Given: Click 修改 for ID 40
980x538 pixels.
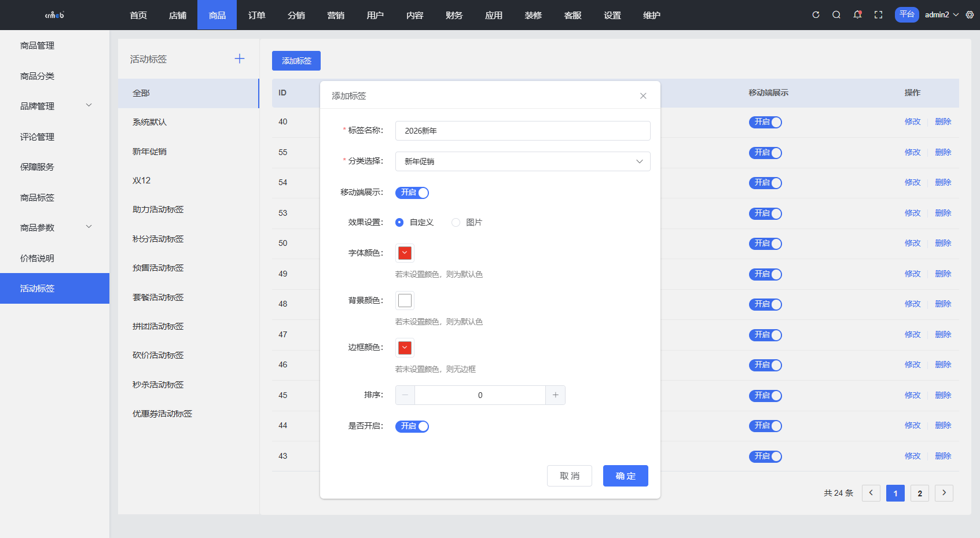Looking at the screenshot, I should coord(913,121).
